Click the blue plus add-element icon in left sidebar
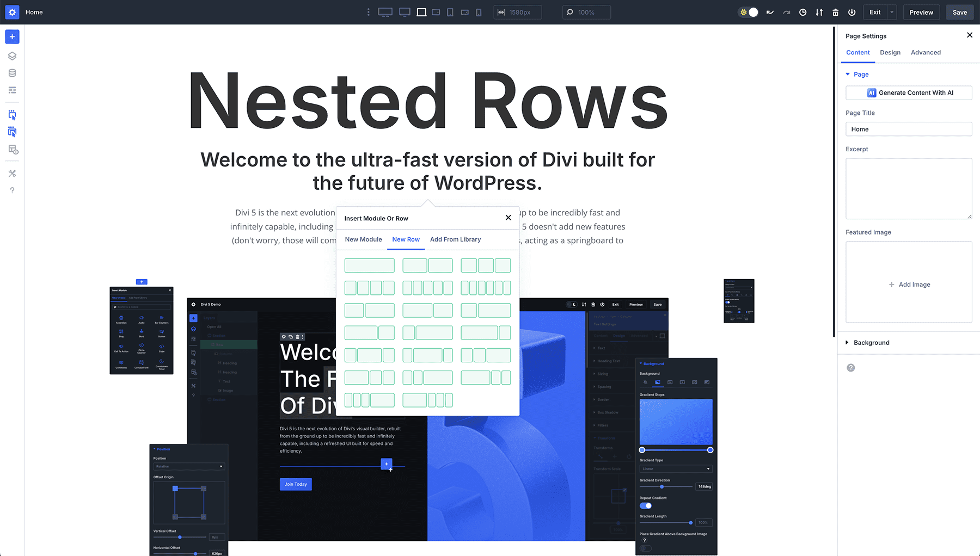 12,36
